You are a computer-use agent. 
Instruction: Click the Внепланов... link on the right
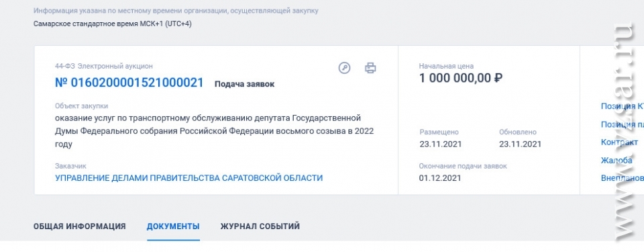[x=623, y=178]
